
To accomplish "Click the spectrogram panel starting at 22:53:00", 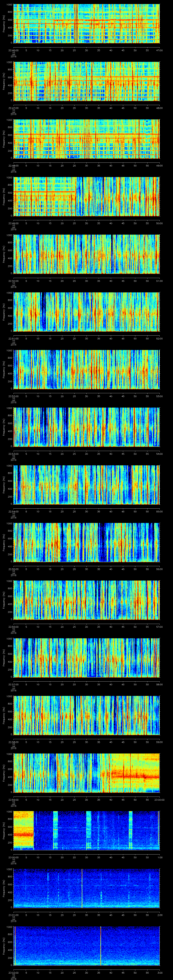I will 87,427.
